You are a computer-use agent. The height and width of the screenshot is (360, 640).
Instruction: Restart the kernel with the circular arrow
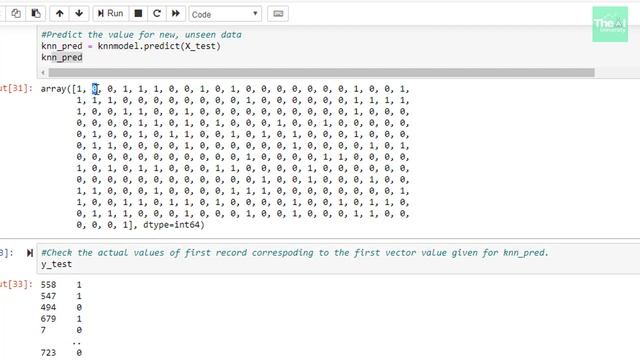click(157, 13)
